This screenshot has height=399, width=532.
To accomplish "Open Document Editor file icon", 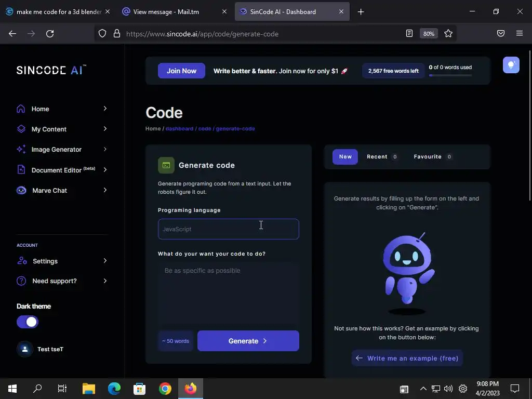I will click(21, 170).
